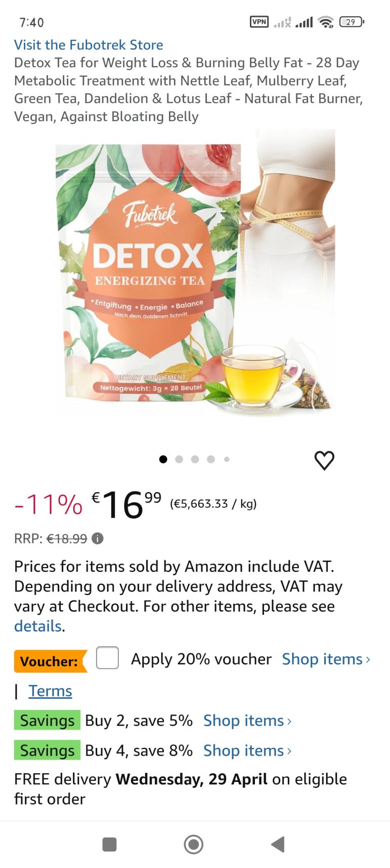390x868 pixels.
Task: Open the VAT details link
Action: point(38,626)
